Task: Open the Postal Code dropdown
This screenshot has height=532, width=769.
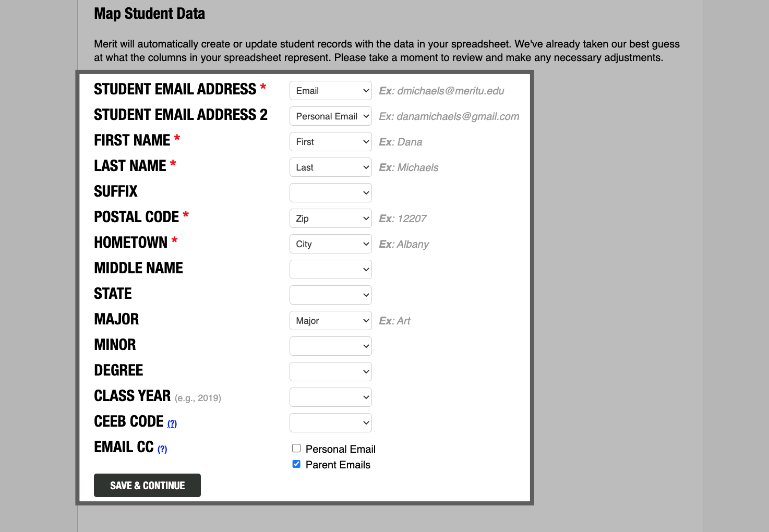Action: click(330, 219)
